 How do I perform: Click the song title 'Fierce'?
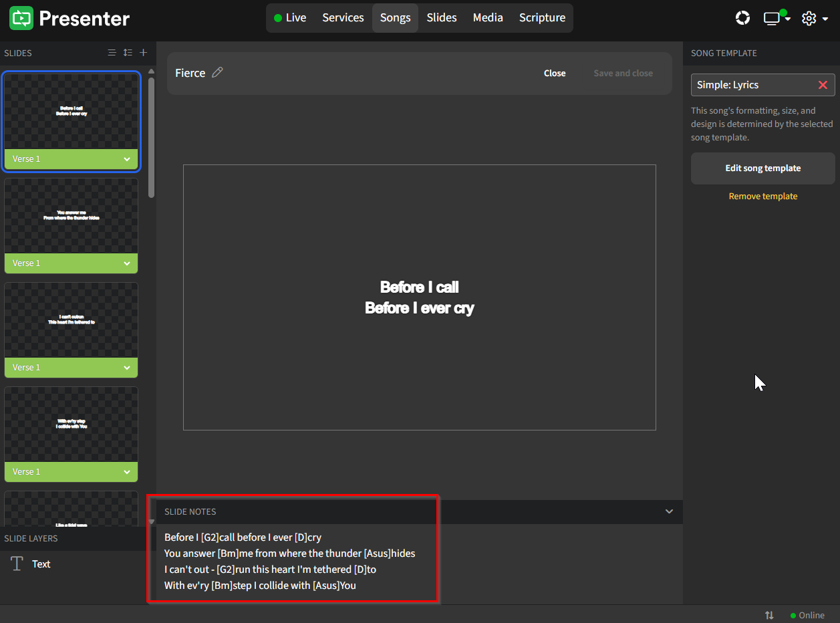coord(190,73)
